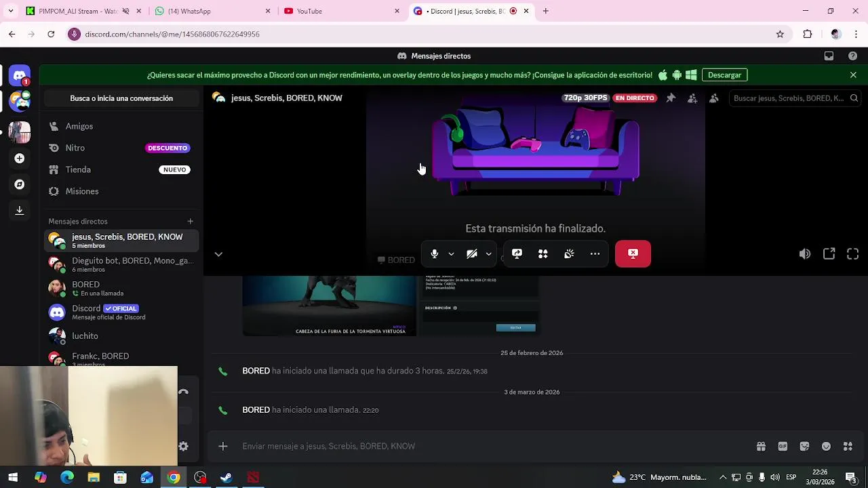Click the download apps arrow icon in sidebar
The width and height of the screenshot is (868, 488).
(20, 210)
